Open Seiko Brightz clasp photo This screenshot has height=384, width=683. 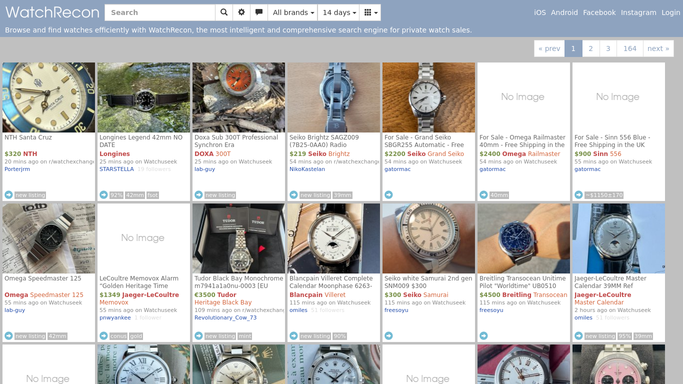[334, 97]
